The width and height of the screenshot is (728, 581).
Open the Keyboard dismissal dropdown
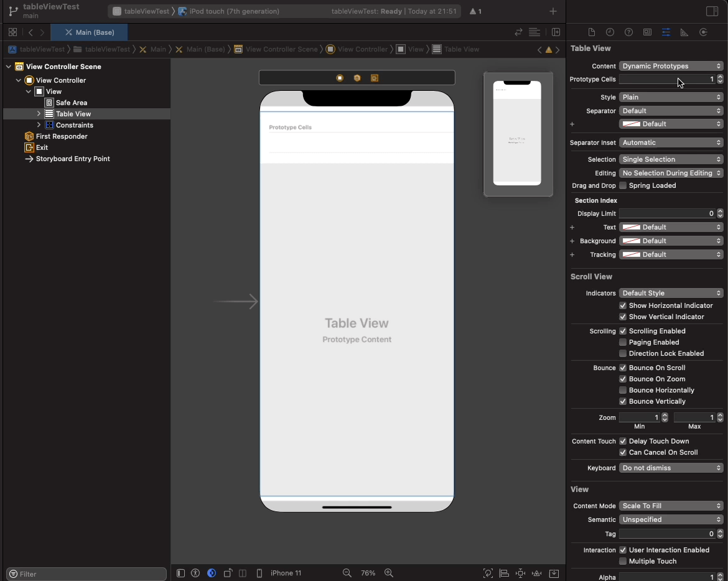[671, 468]
